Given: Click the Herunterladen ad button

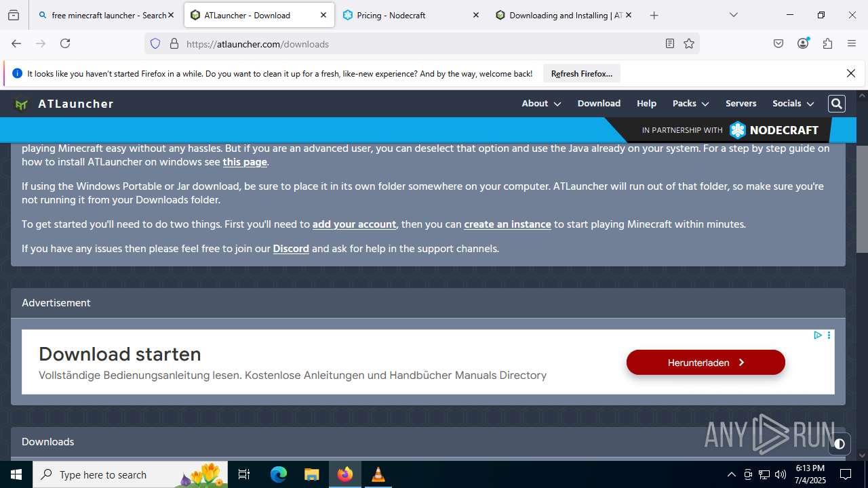Looking at the screenshot, I should (705, 363).
